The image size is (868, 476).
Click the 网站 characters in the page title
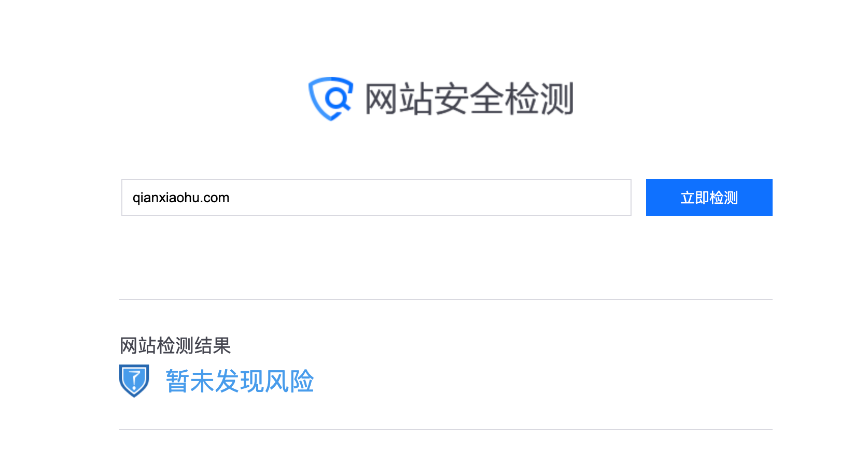(399, 99)
